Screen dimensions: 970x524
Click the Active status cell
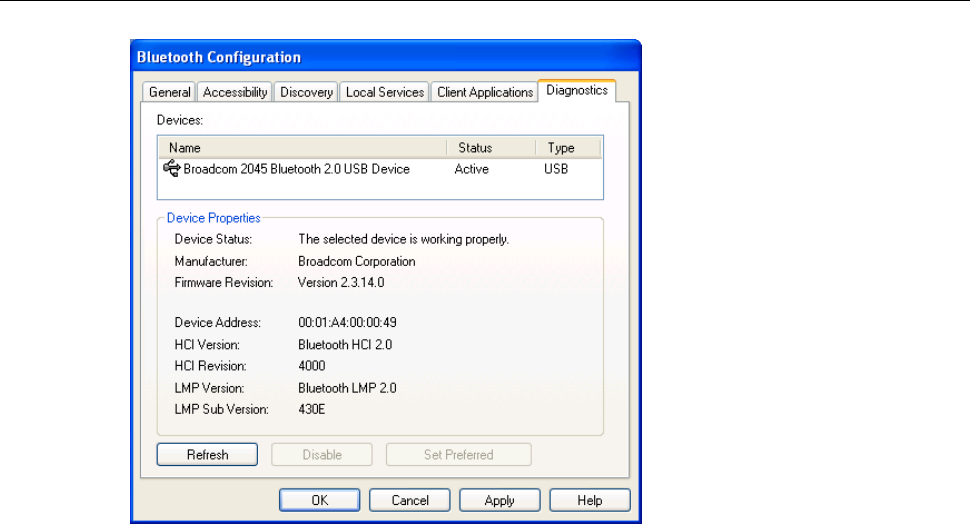pyautogui.click(x=471, y=169)
